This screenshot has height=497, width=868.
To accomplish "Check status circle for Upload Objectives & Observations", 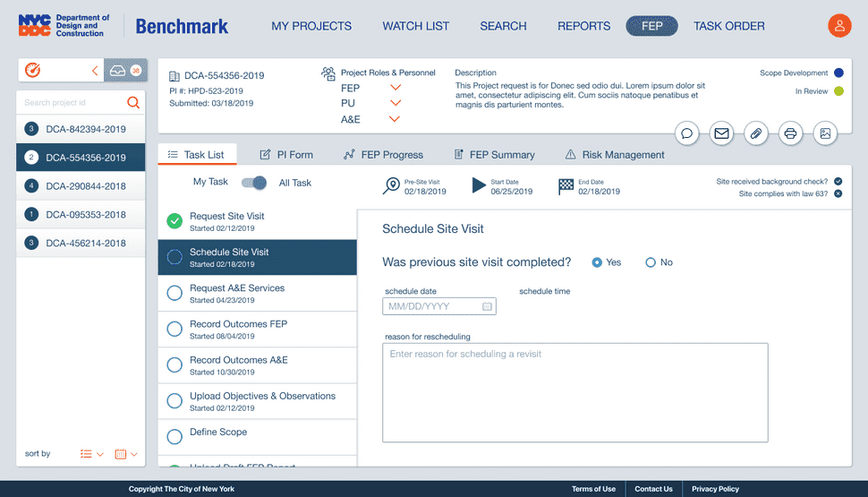I will pos(174,401).
